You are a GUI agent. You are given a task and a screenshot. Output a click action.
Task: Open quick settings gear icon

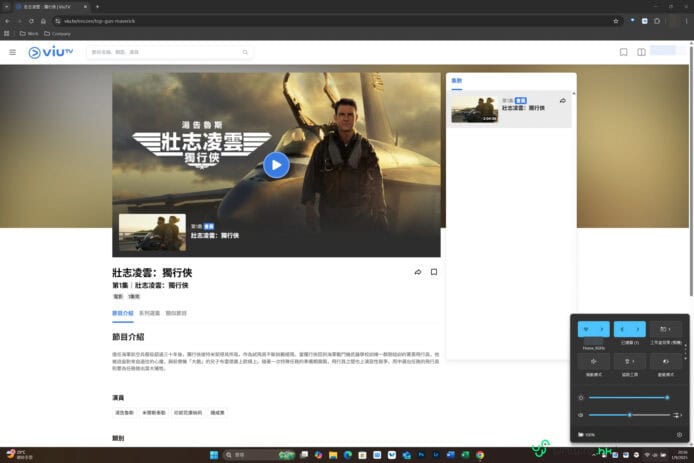[679, 435]
